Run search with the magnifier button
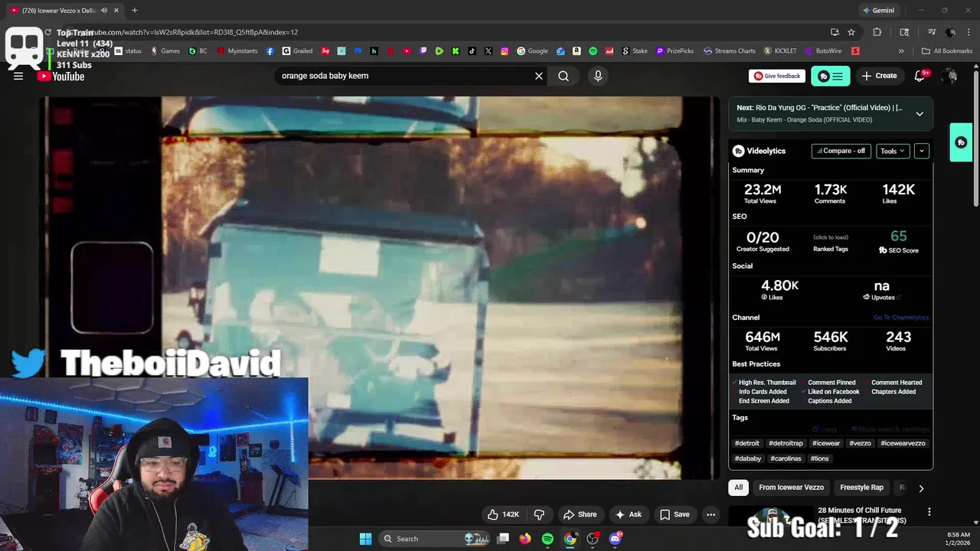 [x=563, y=76]
